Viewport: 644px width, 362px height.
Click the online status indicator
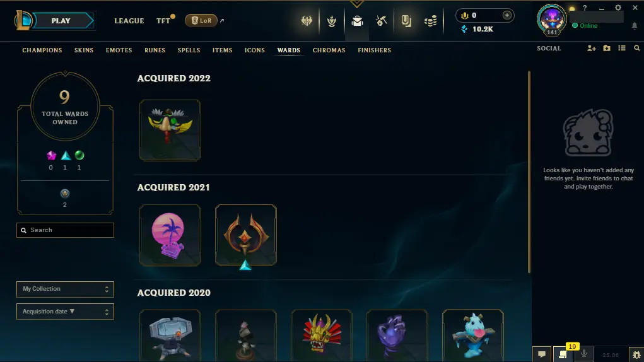pos(585,25)
